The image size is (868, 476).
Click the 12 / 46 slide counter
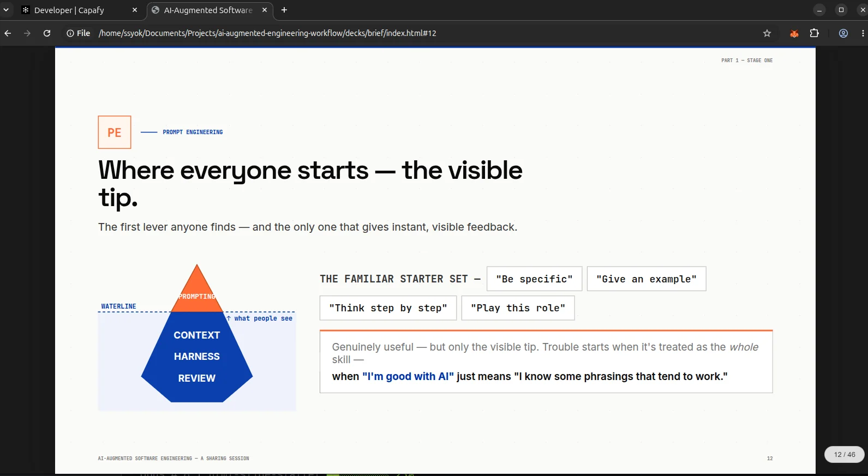click(845, 455)
